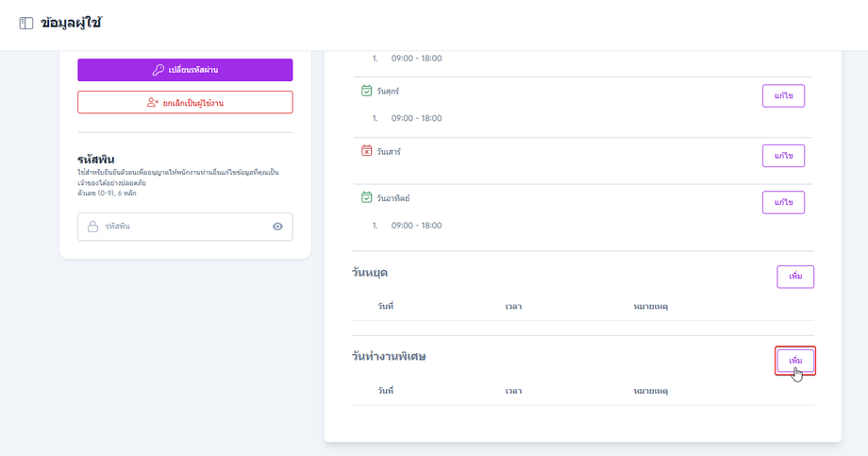
Task: Click the user-remove icon on ยกเลิกเป็นผู้ใช้งาน
Action: [152, 102]
